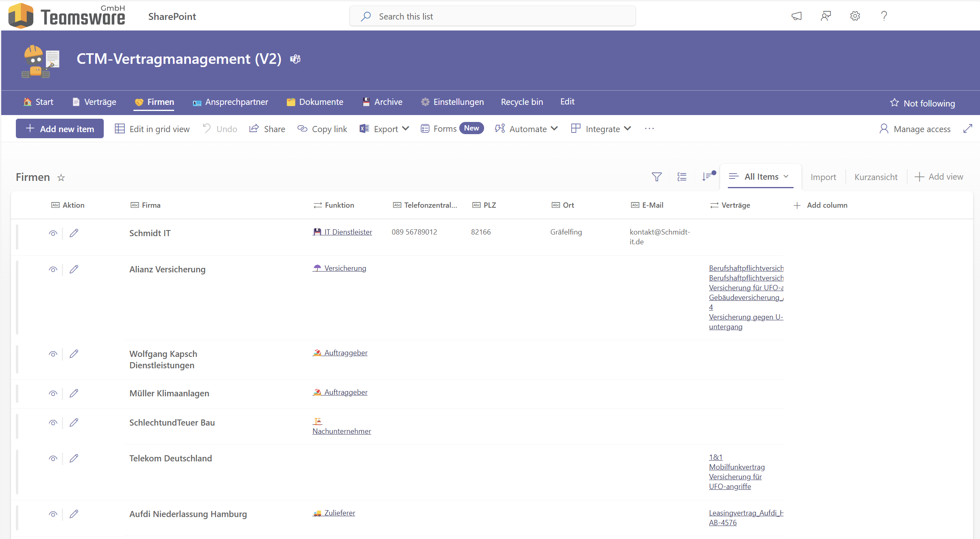Viewport: 980px width, 539px height.
Task: View the Alianz Versicherung eye icon
Action: coord(53,269)
